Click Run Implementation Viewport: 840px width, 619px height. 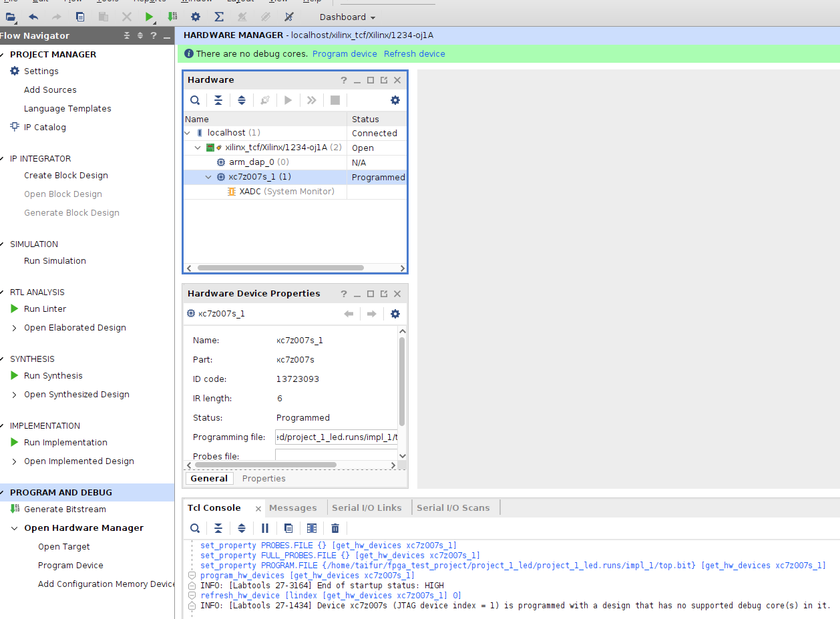[x=65, y=443]
